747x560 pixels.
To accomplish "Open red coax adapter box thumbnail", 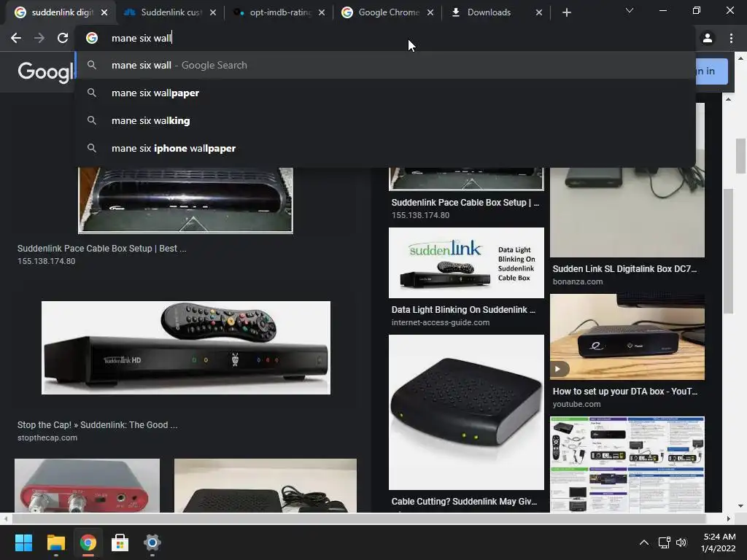I will (88, 486).
